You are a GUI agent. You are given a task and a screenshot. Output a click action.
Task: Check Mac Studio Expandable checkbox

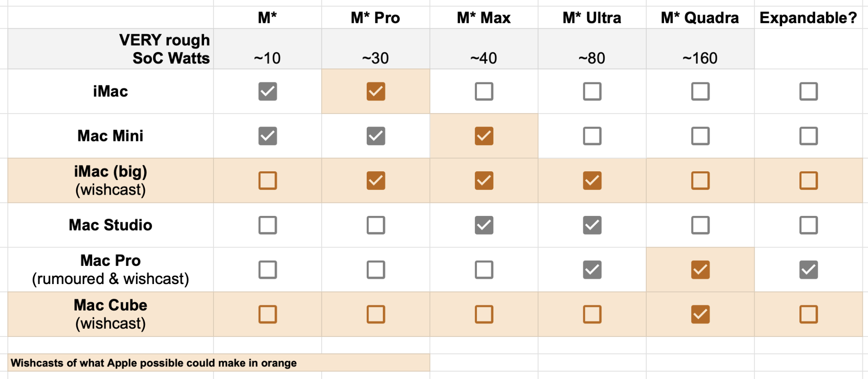[809, 225]
